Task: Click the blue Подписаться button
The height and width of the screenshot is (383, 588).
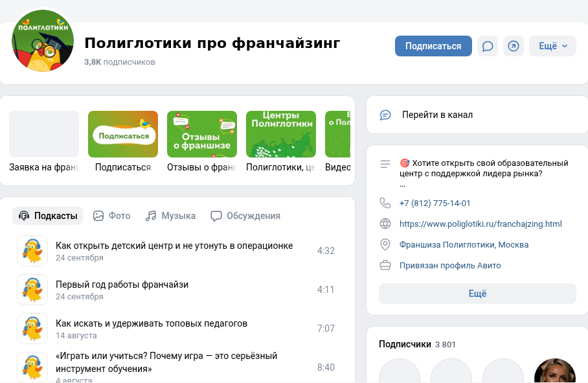Action: pyautogui.click(x=433, y=46)
